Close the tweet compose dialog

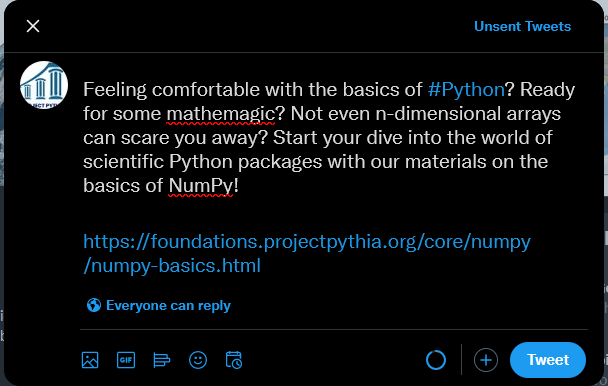tap(33, 26)
